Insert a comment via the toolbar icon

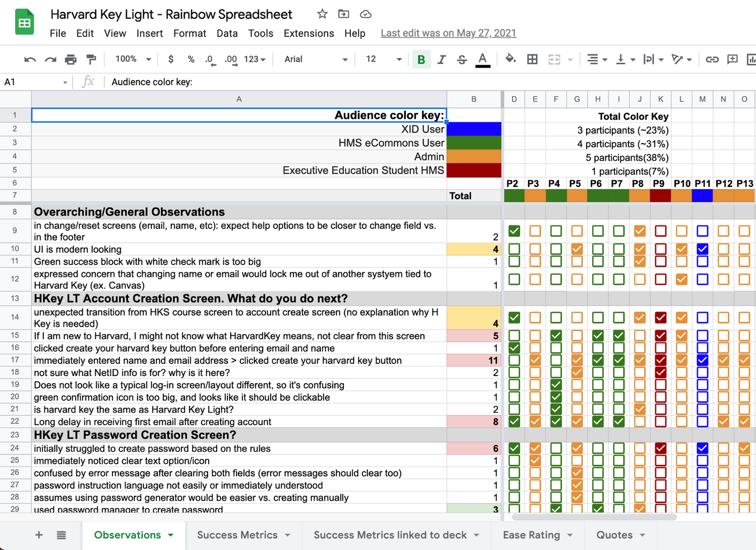[x=732, y=59]
